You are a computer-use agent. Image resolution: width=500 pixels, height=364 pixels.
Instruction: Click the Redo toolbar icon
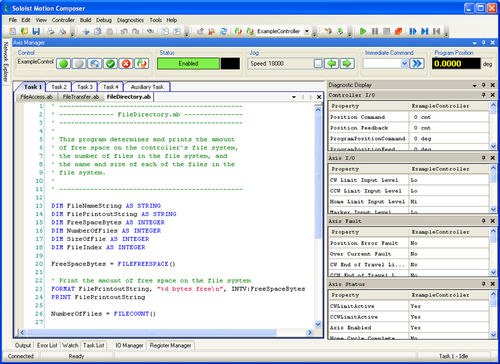coord(136,31)
